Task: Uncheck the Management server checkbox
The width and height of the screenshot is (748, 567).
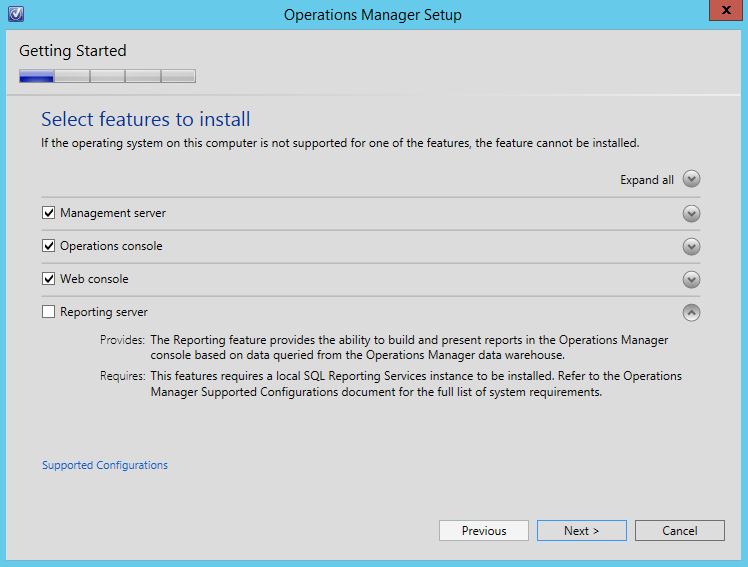Action: pos(49,213)
